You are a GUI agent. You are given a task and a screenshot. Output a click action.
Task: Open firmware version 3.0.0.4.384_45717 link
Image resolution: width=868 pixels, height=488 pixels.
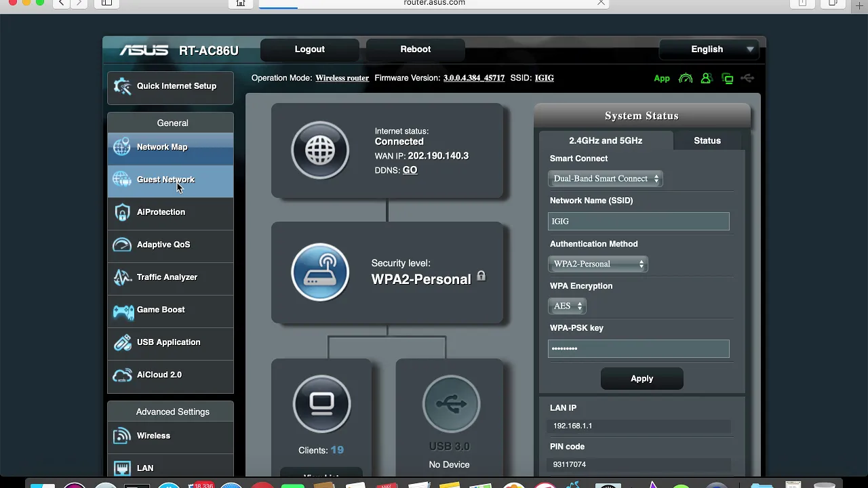pos(474,78)
